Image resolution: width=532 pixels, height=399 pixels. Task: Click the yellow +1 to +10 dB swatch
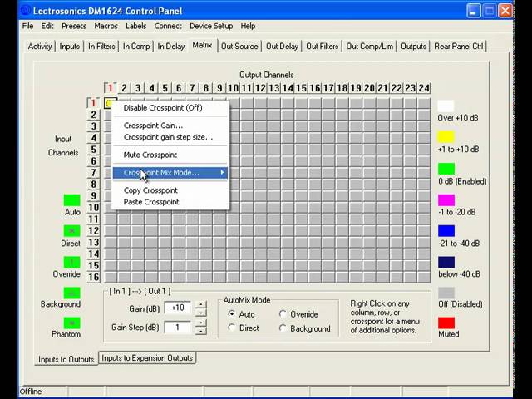point(446,137)
